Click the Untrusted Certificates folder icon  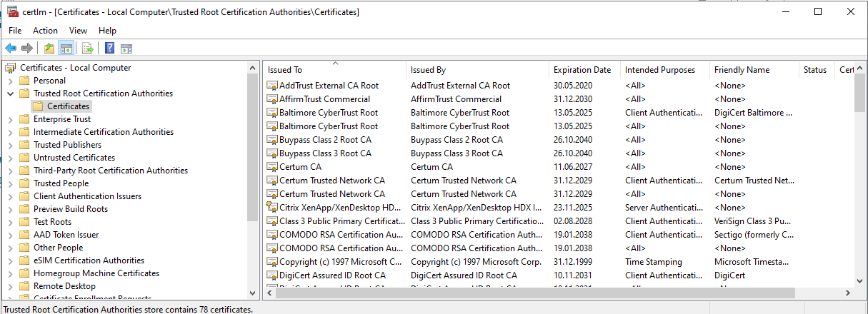click(24, 158)
